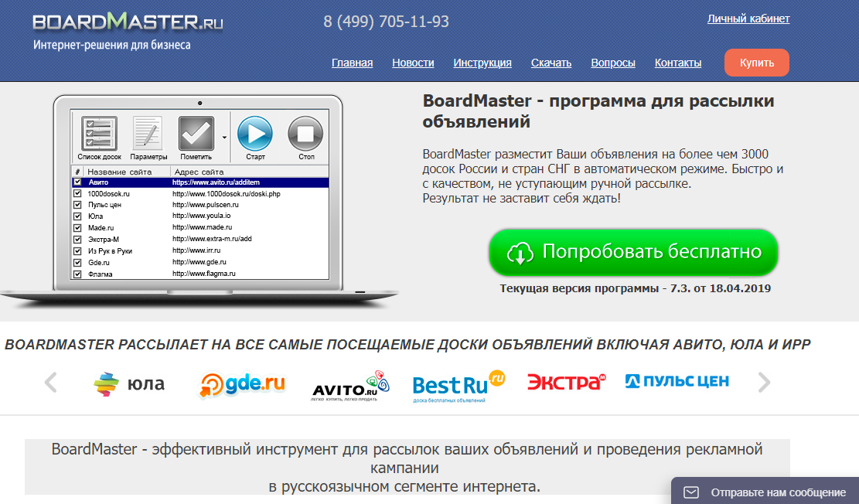This screenshot has width=859, height=504.
Task: Click the Адрес сайта column header
Action: (x=199, y=172)
